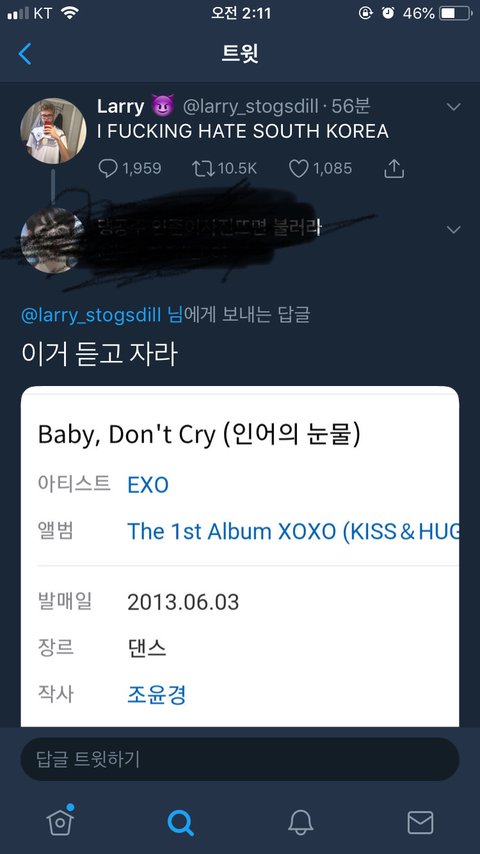Open the Home tab icon

pyautogui.click(x=60, y=821)
